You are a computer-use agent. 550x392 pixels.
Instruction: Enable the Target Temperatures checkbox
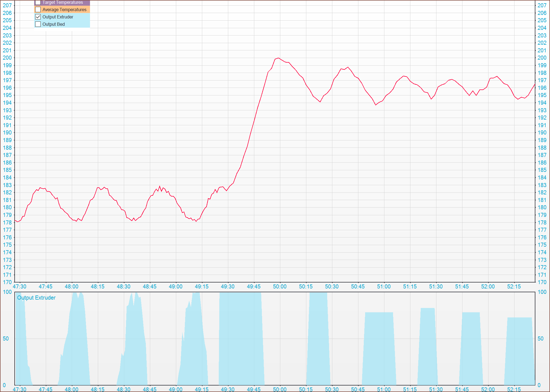coord(38,2)
